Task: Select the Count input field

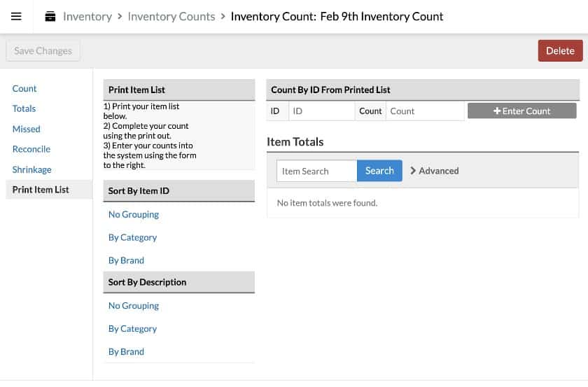Action: point(425,111)
